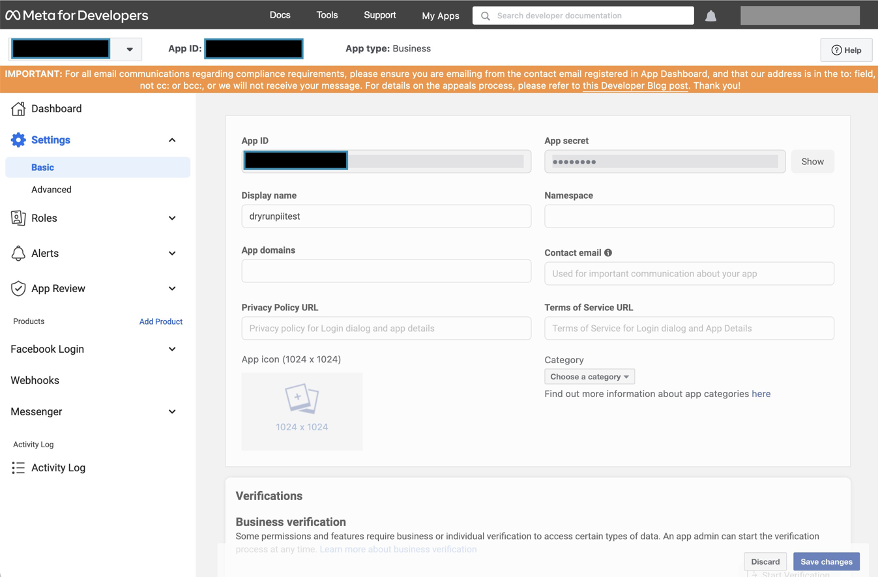
Task: Open the Dashboard page
Action: click(56, 108)
